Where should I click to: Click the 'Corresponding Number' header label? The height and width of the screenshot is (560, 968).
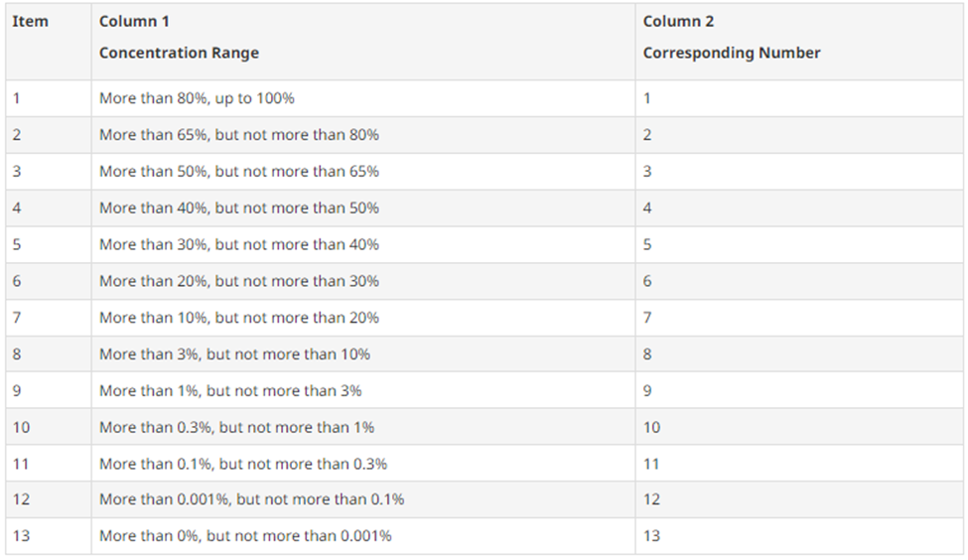point(732,53)
